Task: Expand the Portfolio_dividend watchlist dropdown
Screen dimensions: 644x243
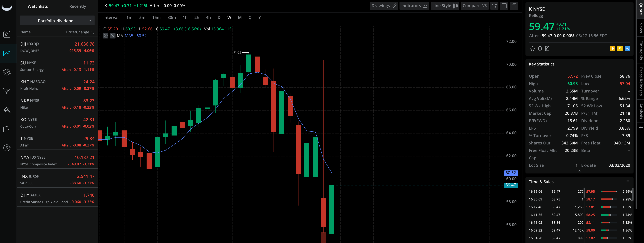Action: pos(57,20)
